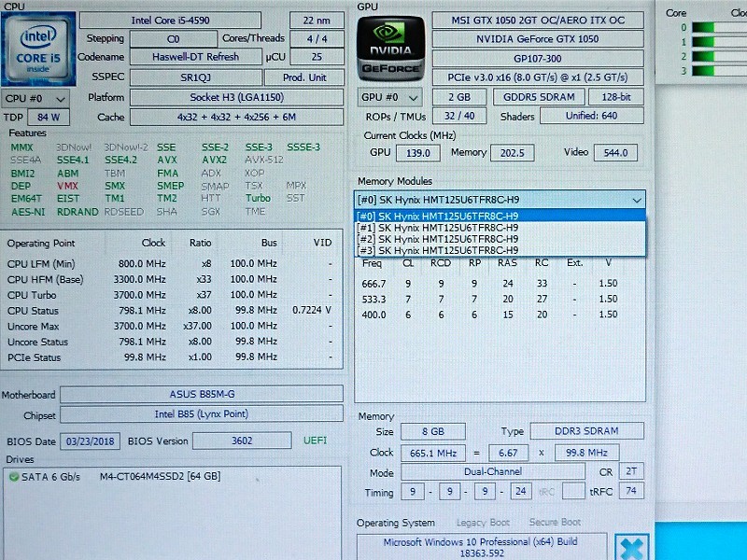This screenshot has width=747, height=560.
Task: Click the video clock 544.0 value
Action: 615,153
